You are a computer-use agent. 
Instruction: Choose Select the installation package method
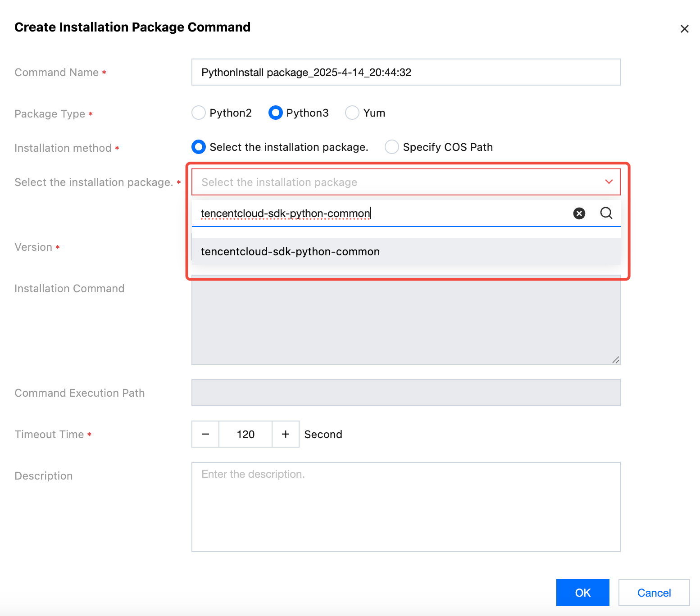point(199,147)
